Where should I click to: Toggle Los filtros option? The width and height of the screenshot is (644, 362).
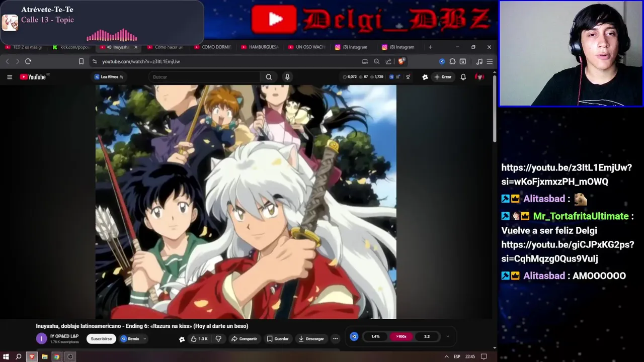(109, 77)
